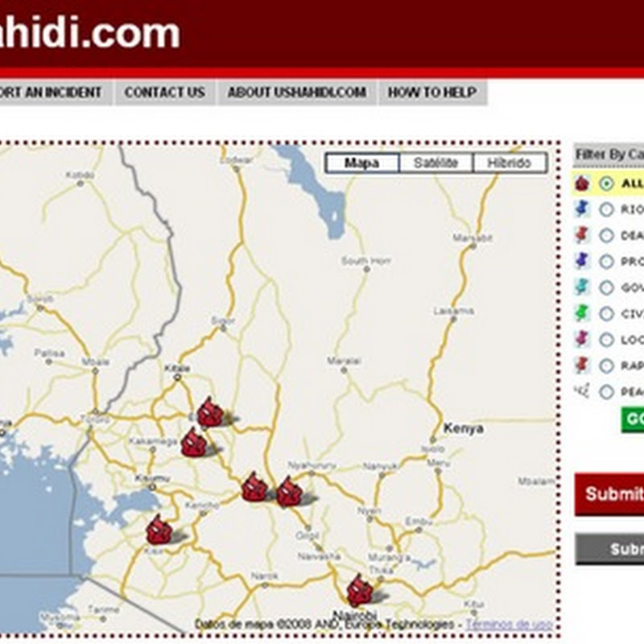Click the red icon beside the ALL filter
The width and height of the screenshot is (644, 644).
click(x=582, y=184)
